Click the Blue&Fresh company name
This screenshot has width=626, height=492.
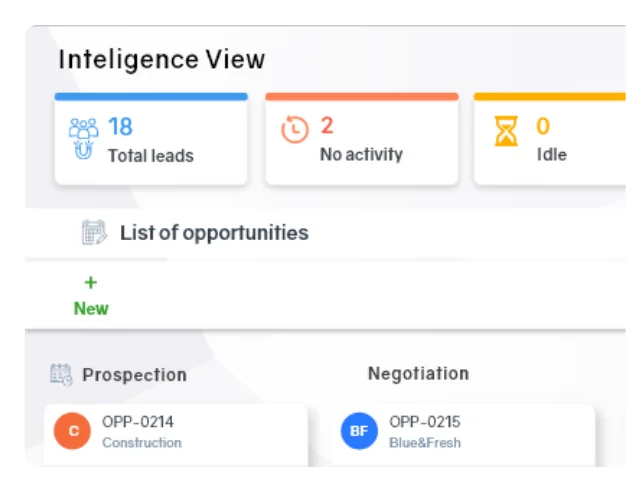(x=425, y=442)
